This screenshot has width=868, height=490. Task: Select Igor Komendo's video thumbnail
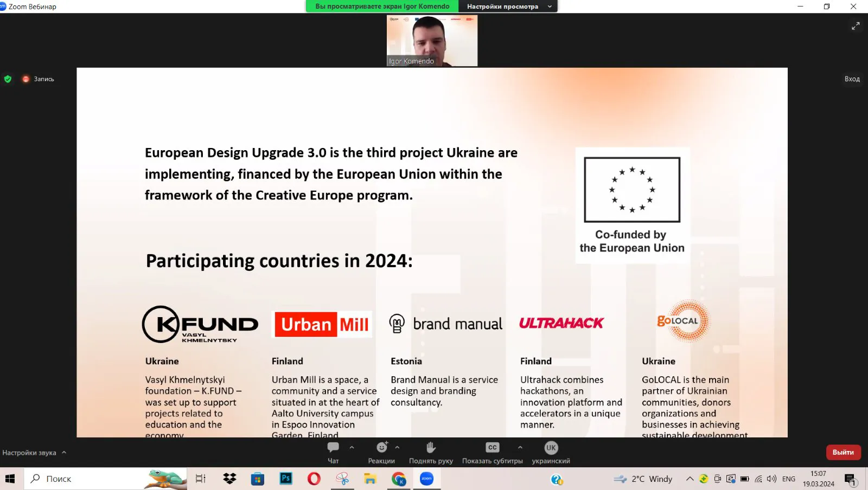432,41
